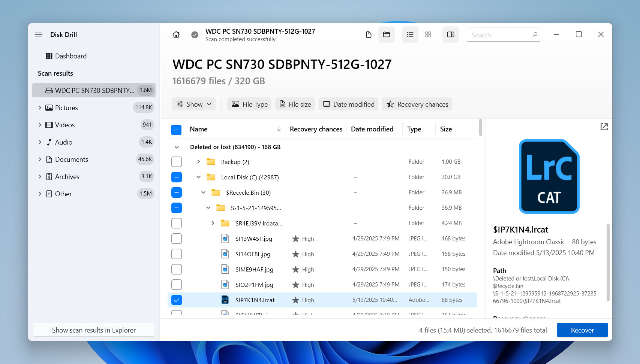Open the Archives results category
640x364 pixels.
coord(94,177)
